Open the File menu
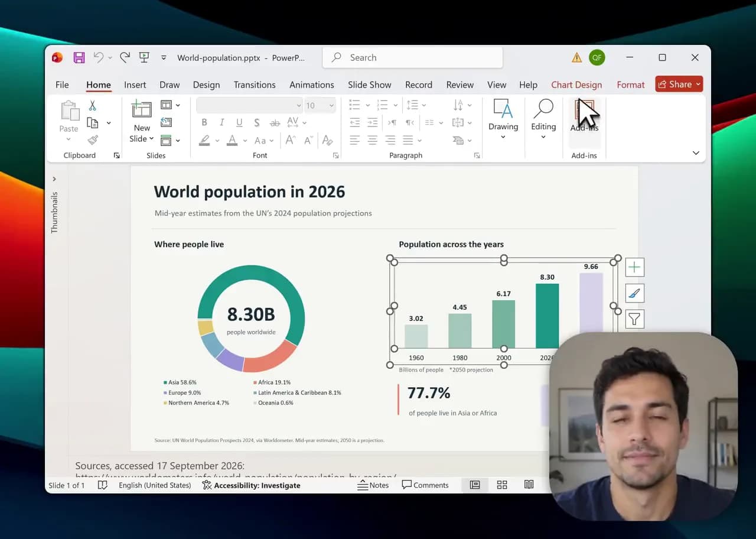This screenshot has width=756, height=539. click(62, 85)
